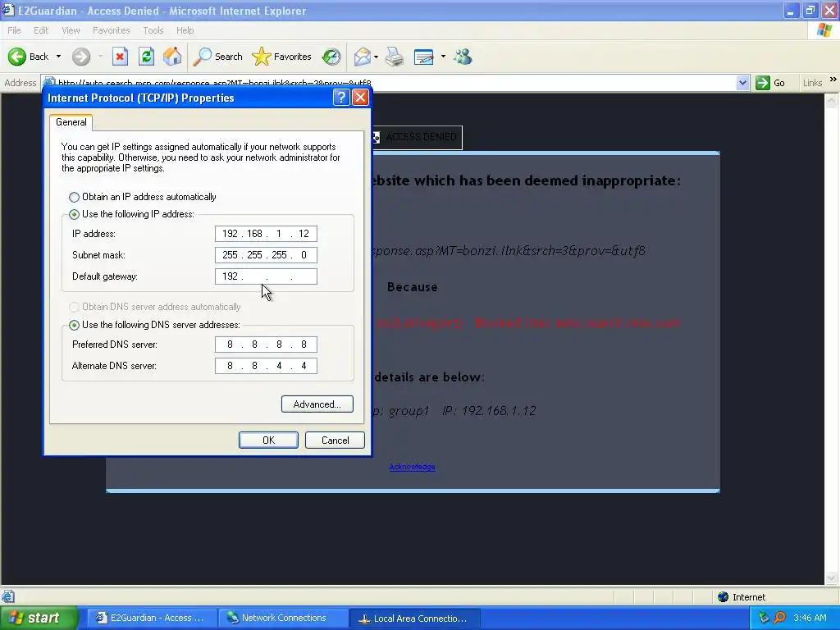Open the Edit menu

point(41,30)
